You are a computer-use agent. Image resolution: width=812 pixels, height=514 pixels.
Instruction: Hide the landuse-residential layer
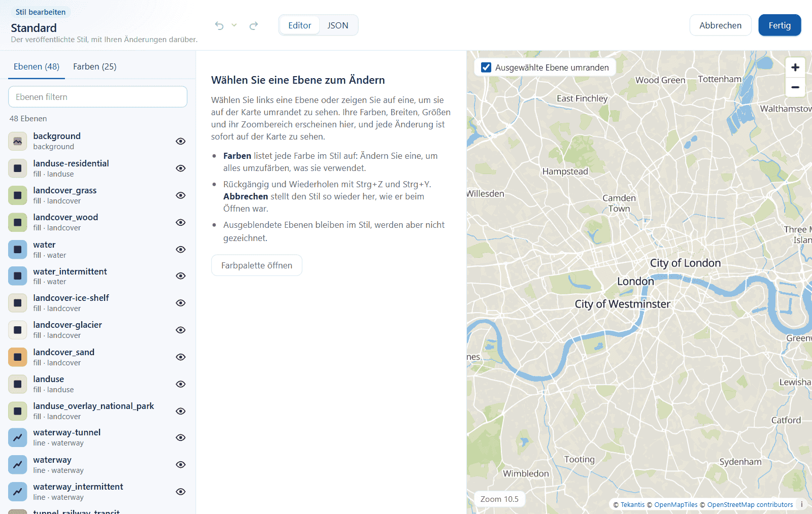pos(181,168)
